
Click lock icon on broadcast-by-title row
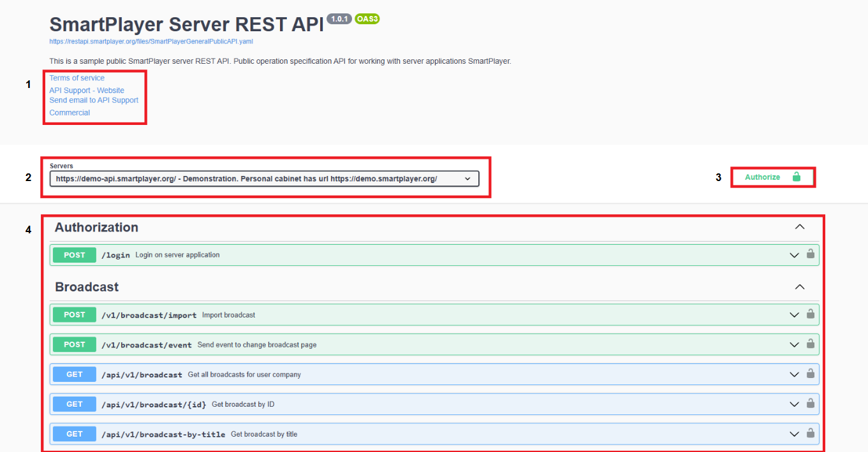coord(810,433)
